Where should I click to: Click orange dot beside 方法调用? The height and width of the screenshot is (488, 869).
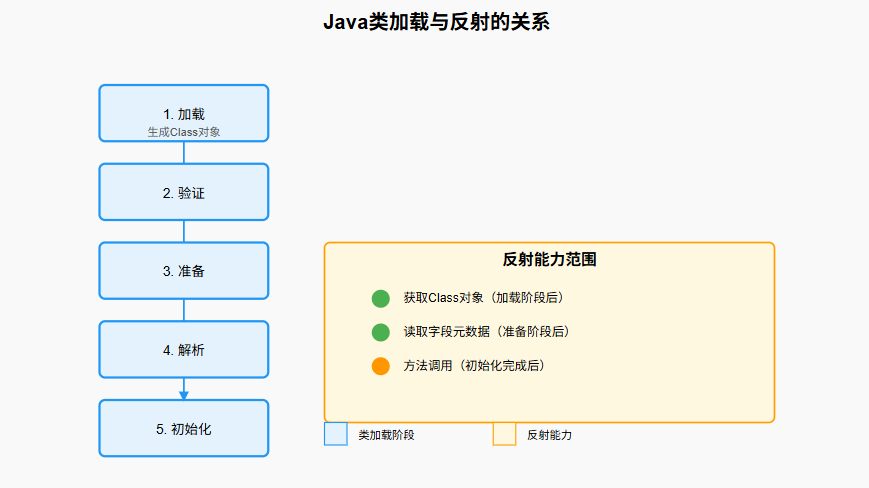381,366
